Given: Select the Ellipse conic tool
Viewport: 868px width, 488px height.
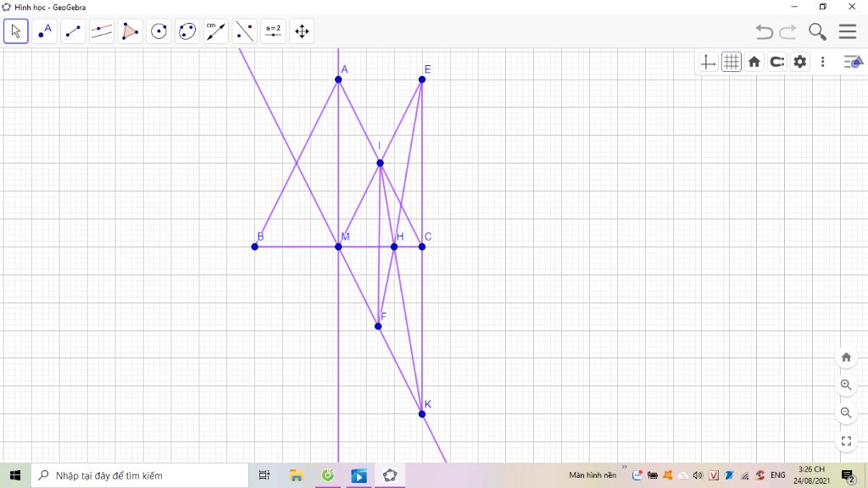Looking at the screenshot, I should click(187, 31).
